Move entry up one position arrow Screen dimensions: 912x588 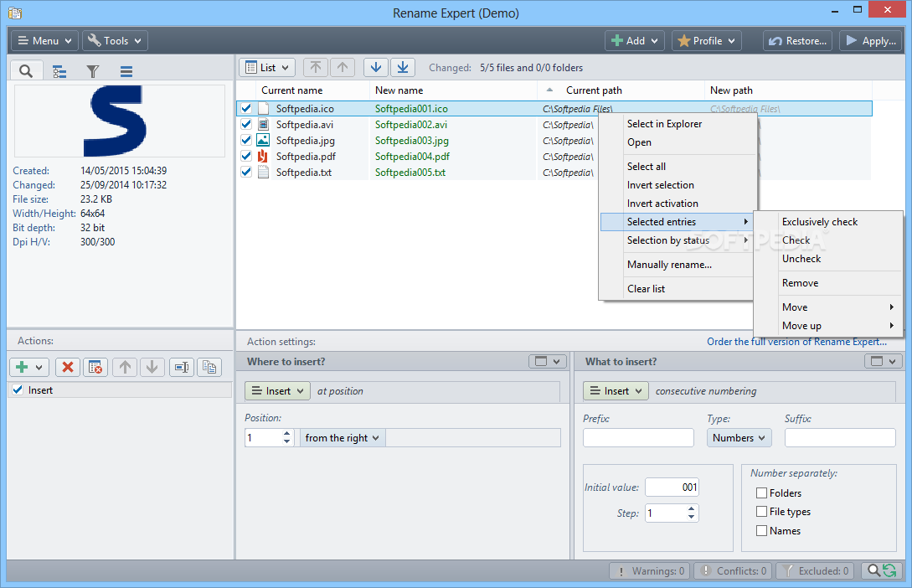click(x=343, y=68)
